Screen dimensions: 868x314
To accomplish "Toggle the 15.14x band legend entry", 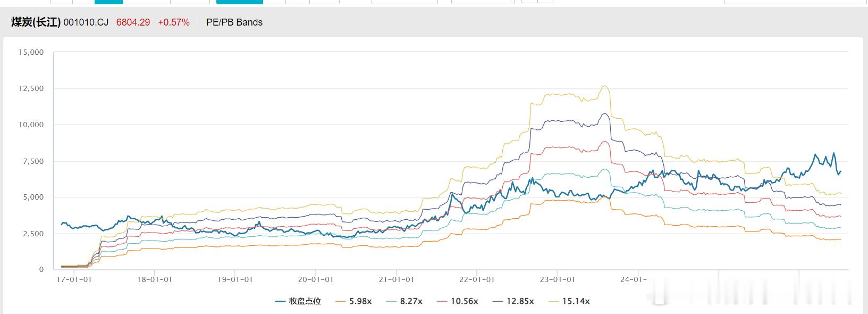I will point(569,301).
